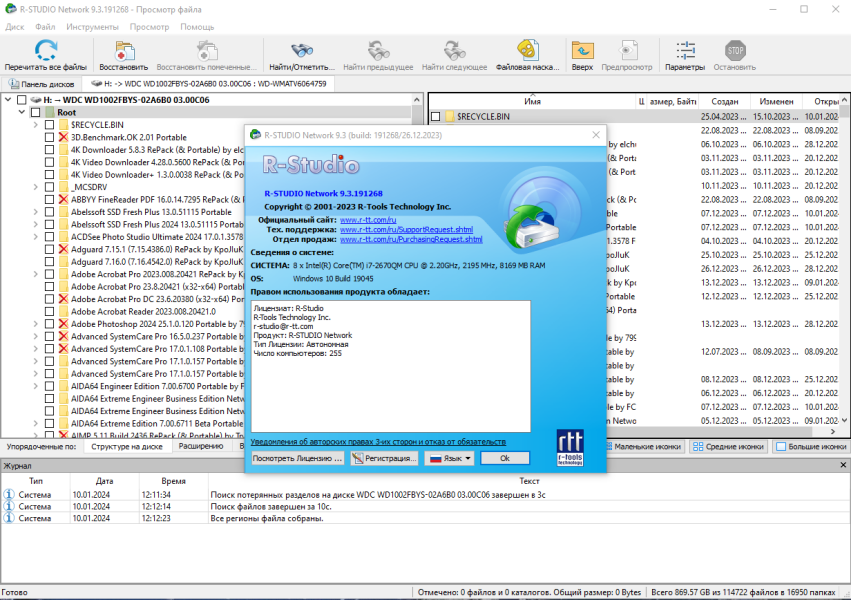Image resolution: width=851 pixels, height=600 pixels.
Task: Open the Язык language dropdown
Action: [449, 458]
